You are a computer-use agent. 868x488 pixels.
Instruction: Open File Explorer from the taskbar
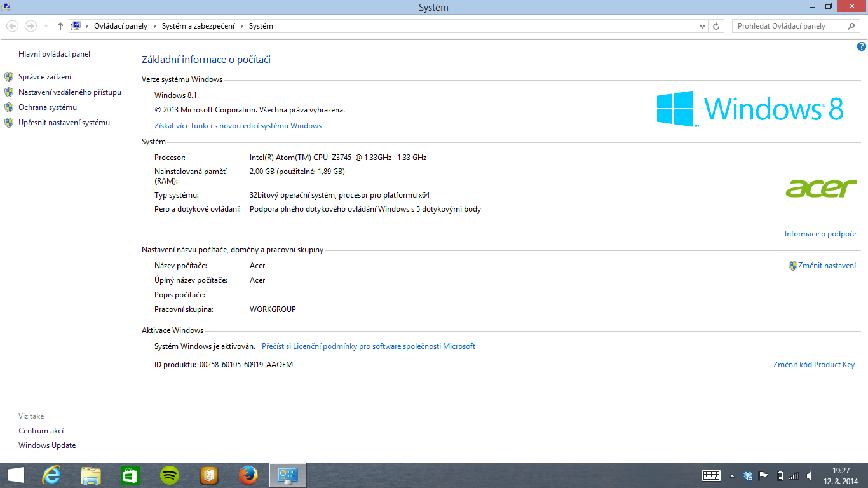(x=91, y=475)
